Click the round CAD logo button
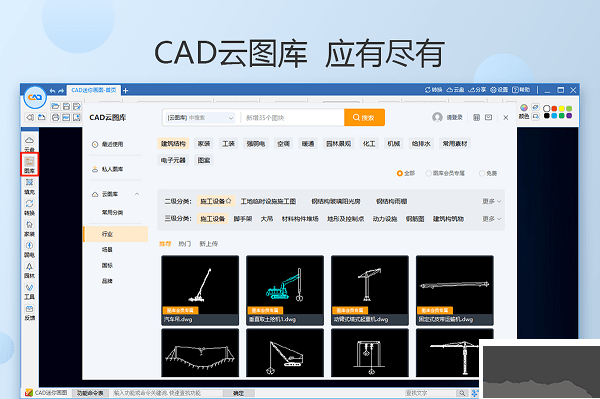 click(35, 97)
